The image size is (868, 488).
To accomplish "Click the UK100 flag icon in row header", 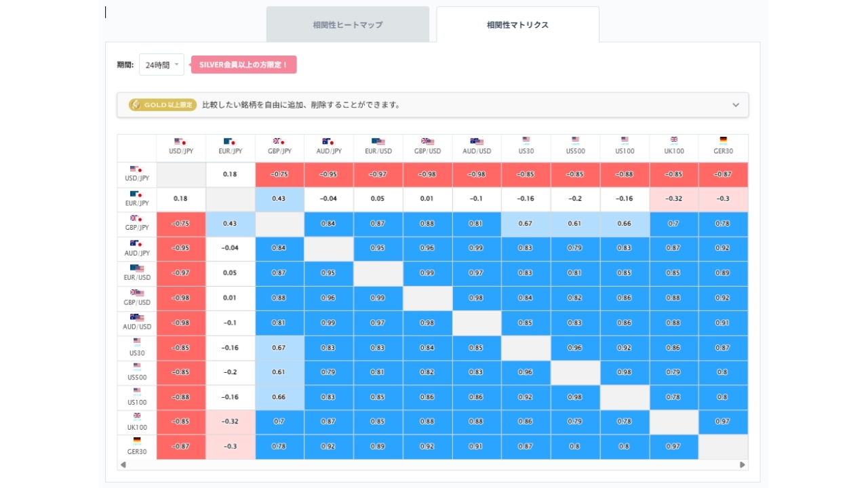I will [137, 415].
